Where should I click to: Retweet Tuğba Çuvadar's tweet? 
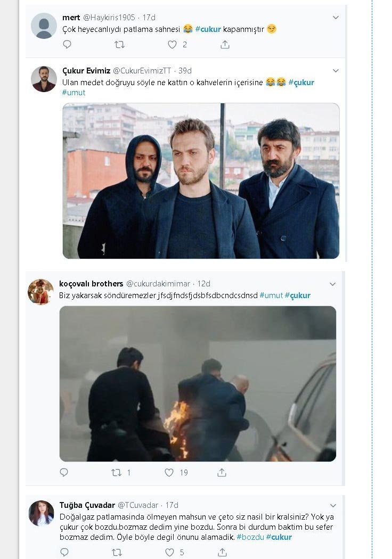(117, 553)
